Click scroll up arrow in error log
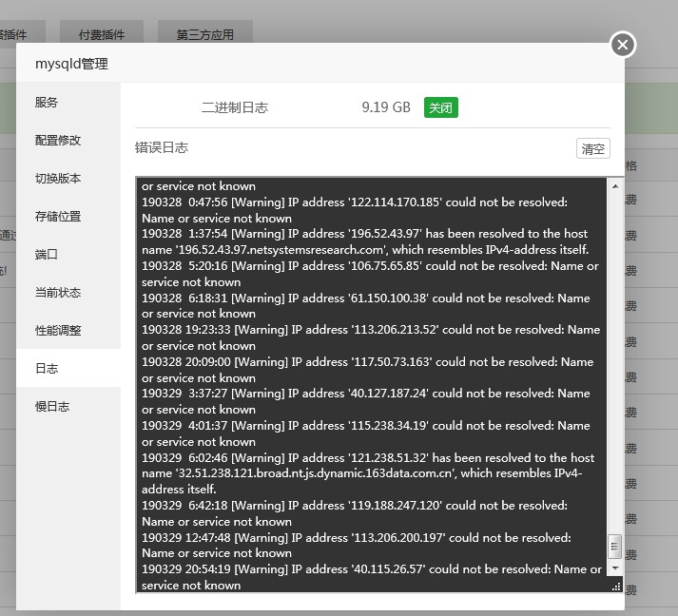The height and width of the screenshot is (616, 678). [x=614, y=186]
